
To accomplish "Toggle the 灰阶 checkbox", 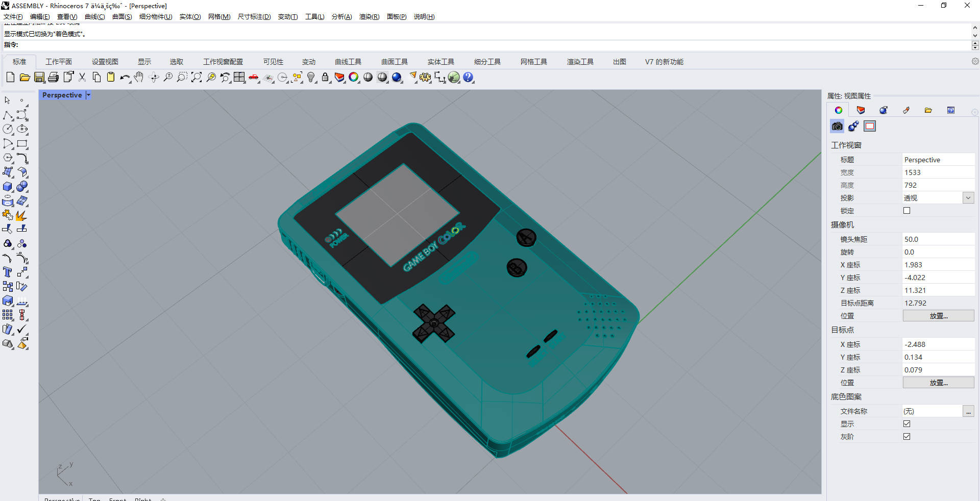I will coord(906,436).
